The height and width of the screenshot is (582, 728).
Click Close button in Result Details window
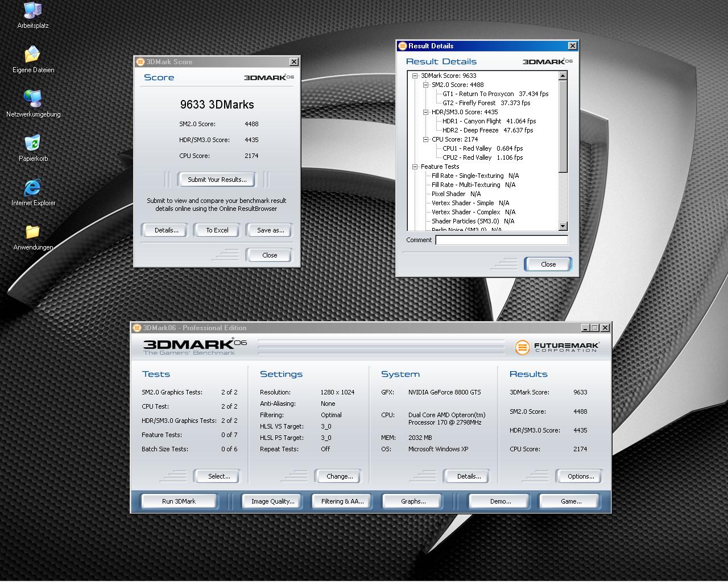click(x=548, y=264)
